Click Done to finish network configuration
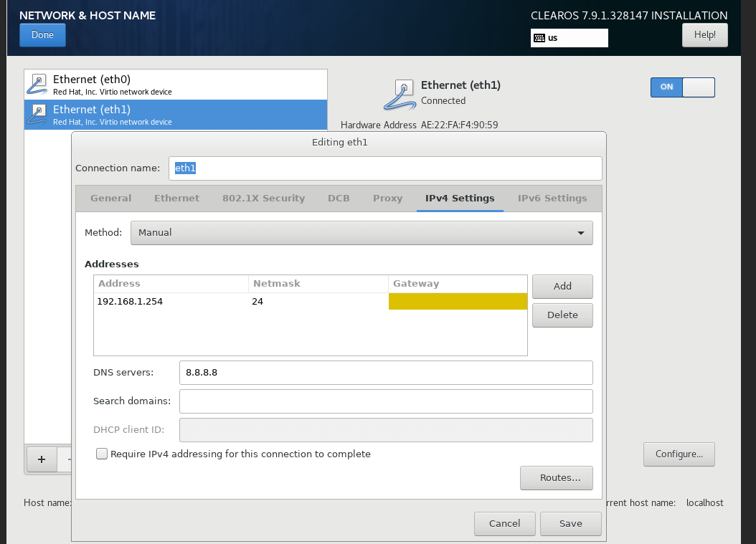This screenshot has width=756, height=544. (x=42, y=34)
